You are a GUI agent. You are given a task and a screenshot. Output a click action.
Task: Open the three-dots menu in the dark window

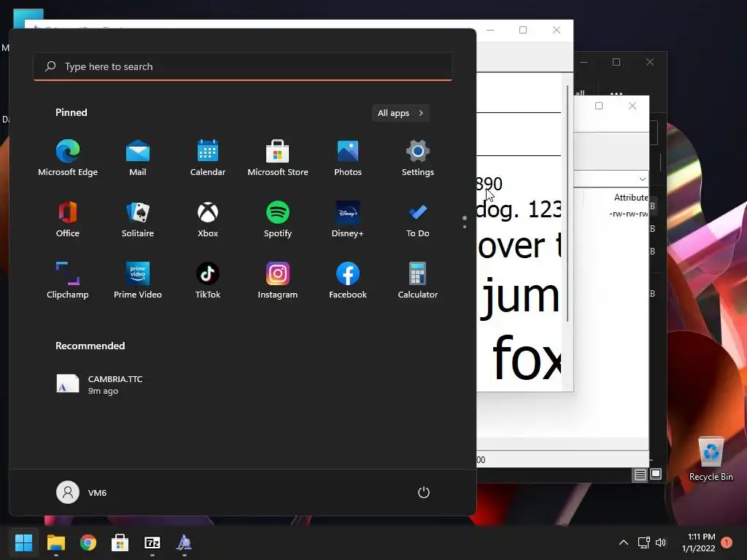coord(616,93)
